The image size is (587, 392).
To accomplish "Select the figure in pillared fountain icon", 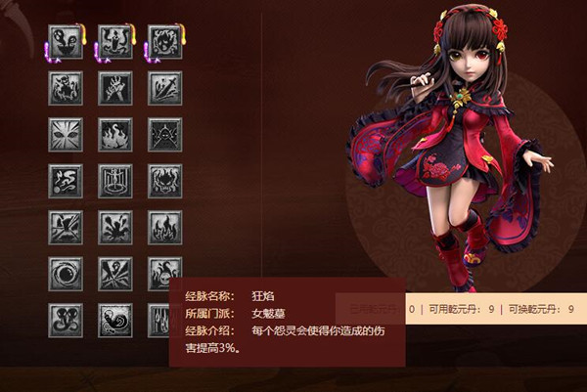I will [115, 181].
